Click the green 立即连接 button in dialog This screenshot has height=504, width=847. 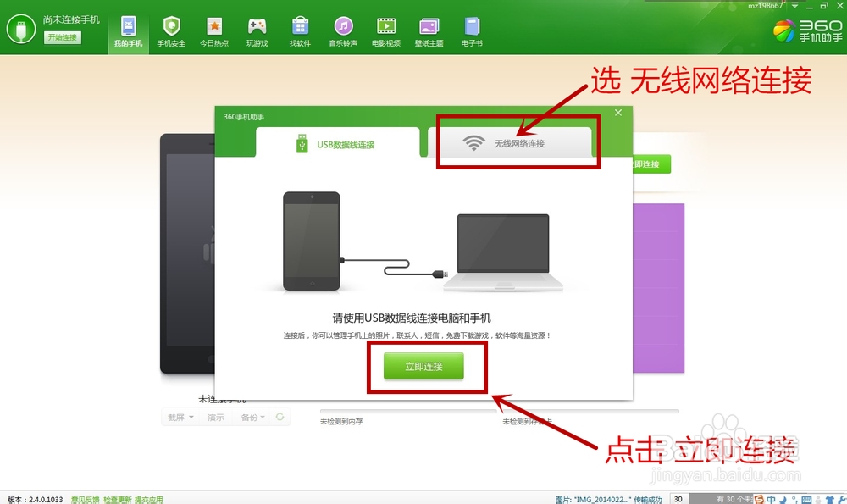pyautogui.click(x=424, y=366)
